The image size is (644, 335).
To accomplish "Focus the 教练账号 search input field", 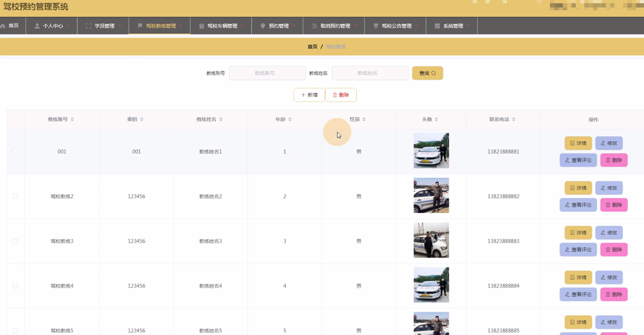I will pyautogui.click(x=267, y=73).
